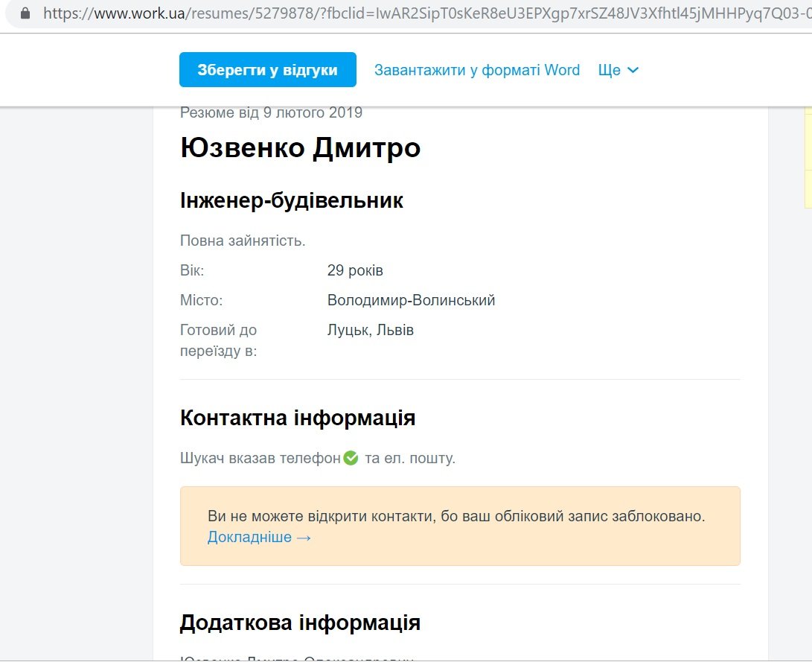Click the Повна зайнятість employment text

243,241
